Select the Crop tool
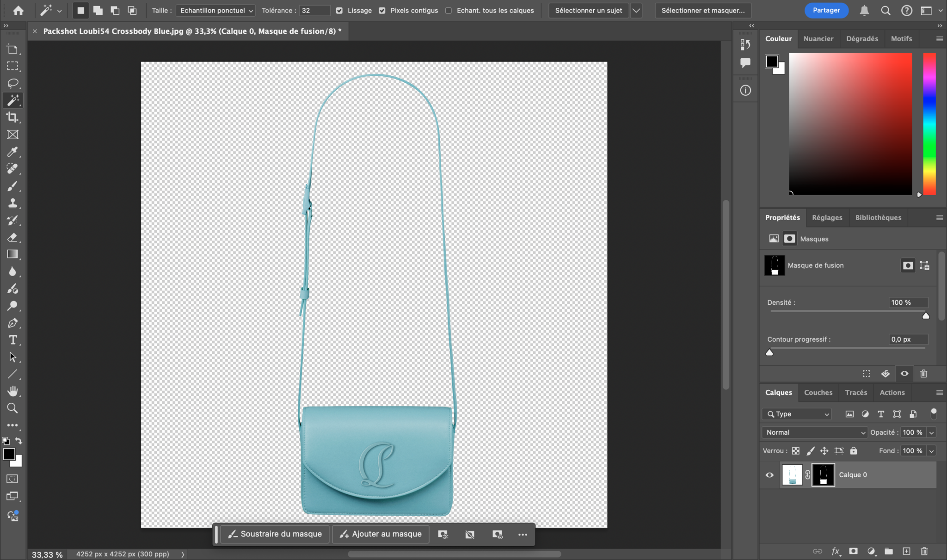 click(x=12, y=117)
